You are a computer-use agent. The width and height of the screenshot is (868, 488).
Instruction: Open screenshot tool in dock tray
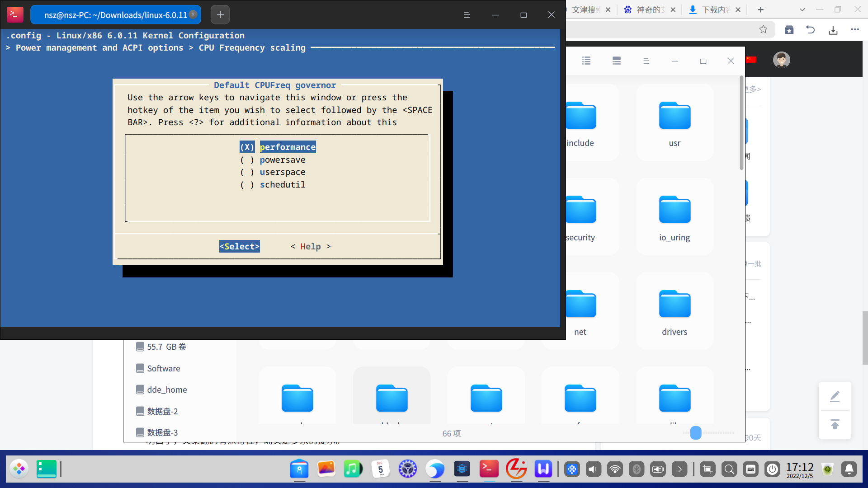pyautogui.click(x=708, y=469)
